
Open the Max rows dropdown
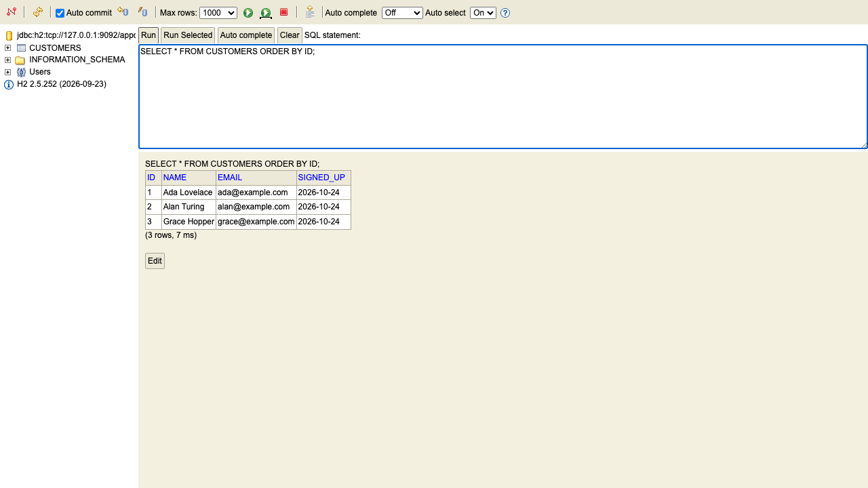pos(218,13)
